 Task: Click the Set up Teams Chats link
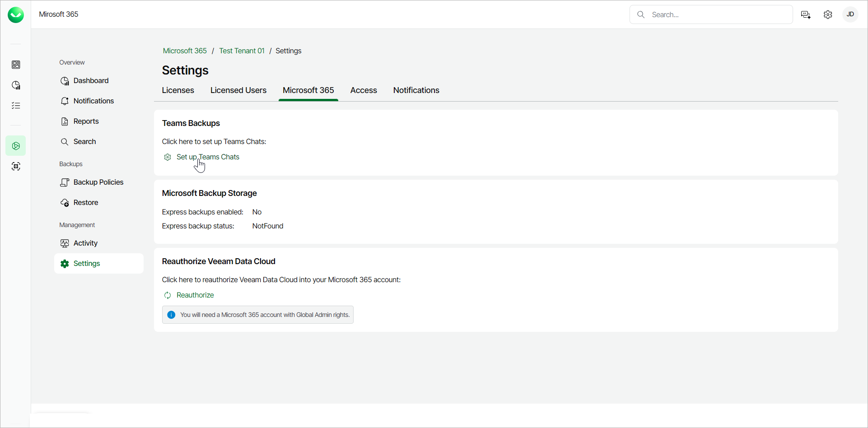[208, 157]
